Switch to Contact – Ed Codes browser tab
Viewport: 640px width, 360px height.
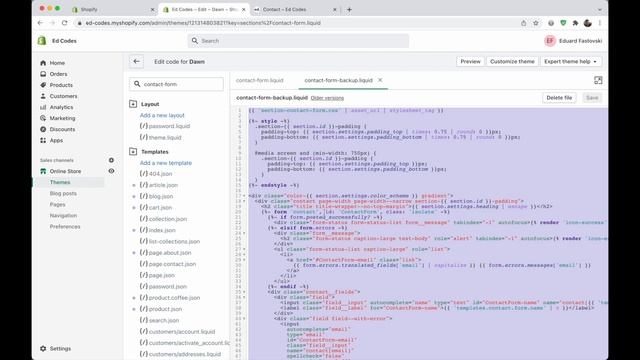[295, 9]
